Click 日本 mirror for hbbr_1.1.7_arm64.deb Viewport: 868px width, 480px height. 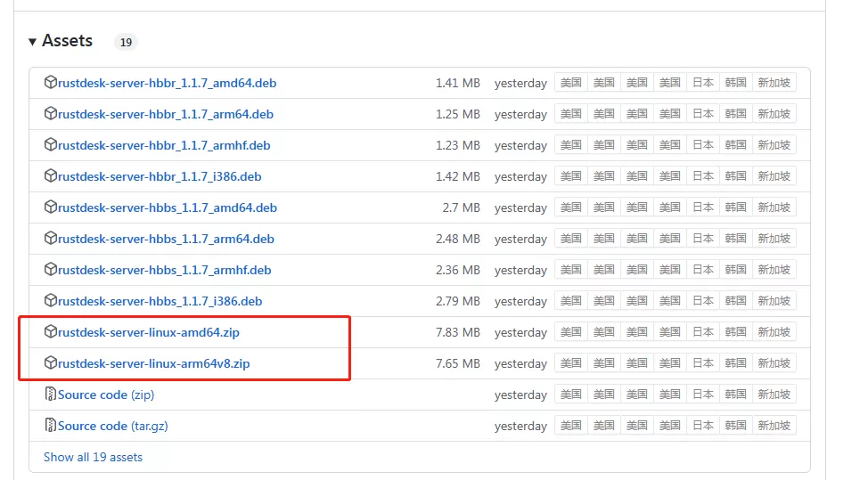coord(703,113)
